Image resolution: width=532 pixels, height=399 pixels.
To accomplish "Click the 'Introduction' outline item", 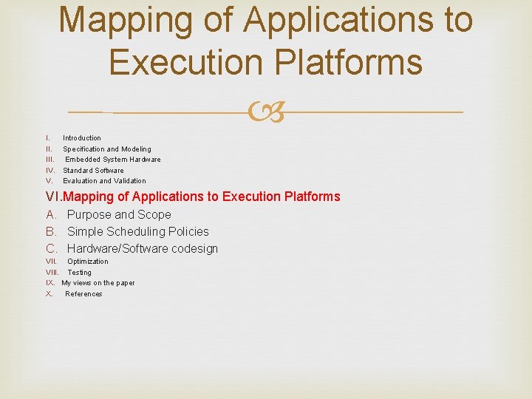I will click(82, 138).
